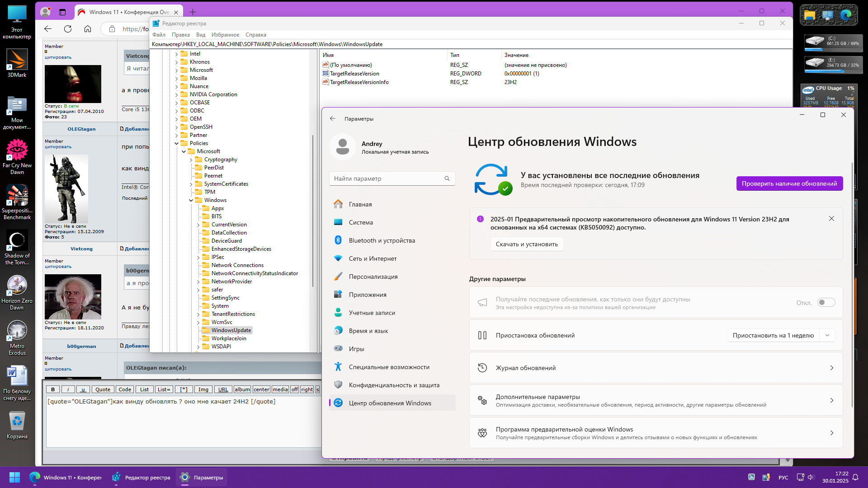Screen dimensions: 868x488
Task: Open Приостановить на 1 неделю dropdown
Action: point(781,335)
